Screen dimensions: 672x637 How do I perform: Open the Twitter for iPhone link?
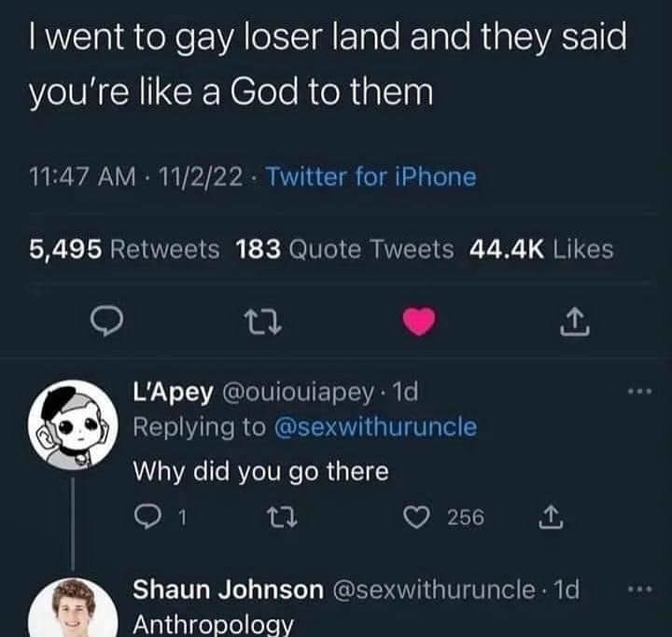pos(371,176)
